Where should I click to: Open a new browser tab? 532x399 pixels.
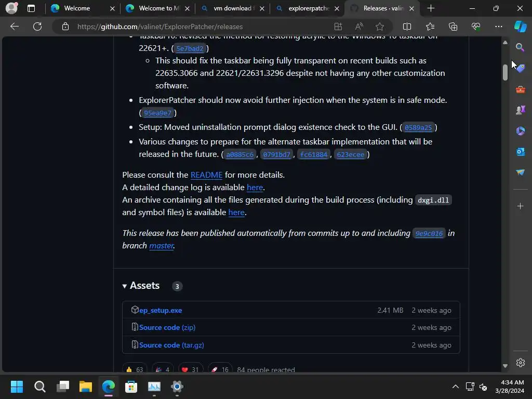pos(431,8)
